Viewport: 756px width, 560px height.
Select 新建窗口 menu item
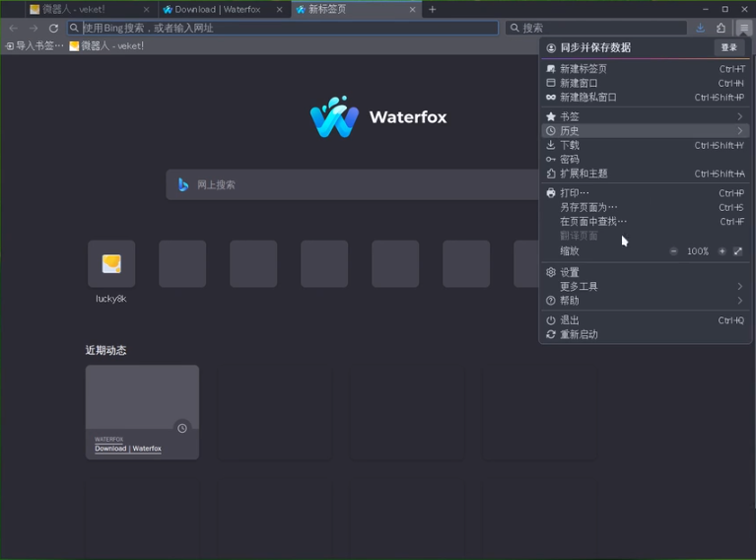[x=645, y=83]
